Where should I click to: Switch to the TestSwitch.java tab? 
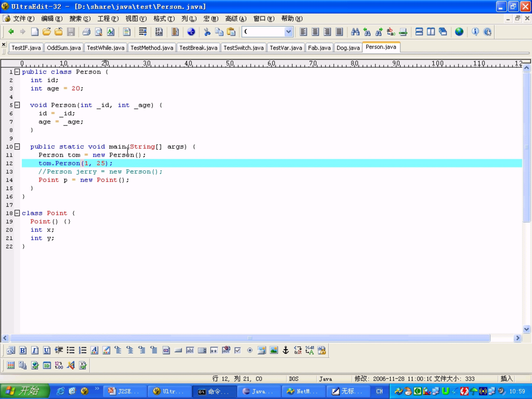point(243,48)
